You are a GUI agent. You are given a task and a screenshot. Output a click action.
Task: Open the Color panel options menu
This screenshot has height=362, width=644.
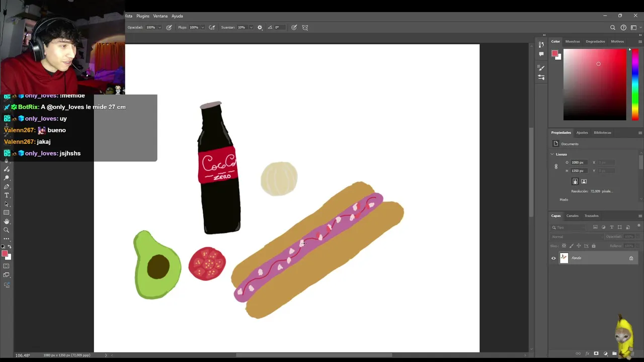pyautogui.click(x=640, y=41)
